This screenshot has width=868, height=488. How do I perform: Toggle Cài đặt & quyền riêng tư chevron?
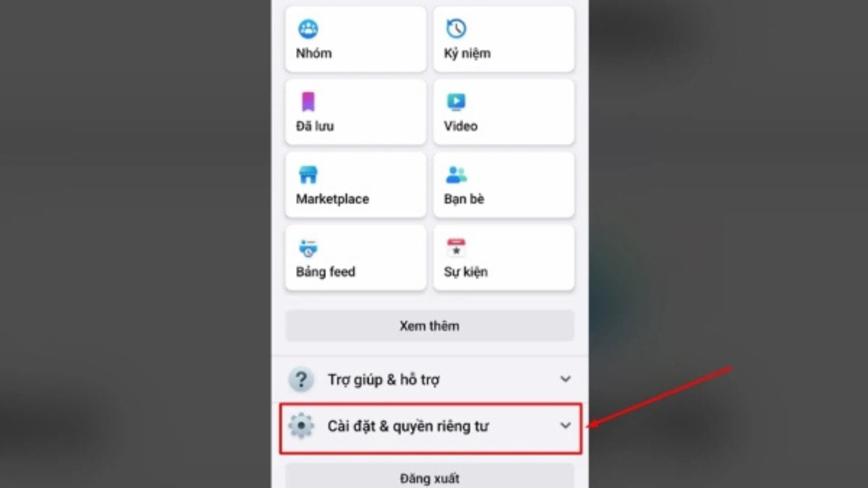coord(565,426)
